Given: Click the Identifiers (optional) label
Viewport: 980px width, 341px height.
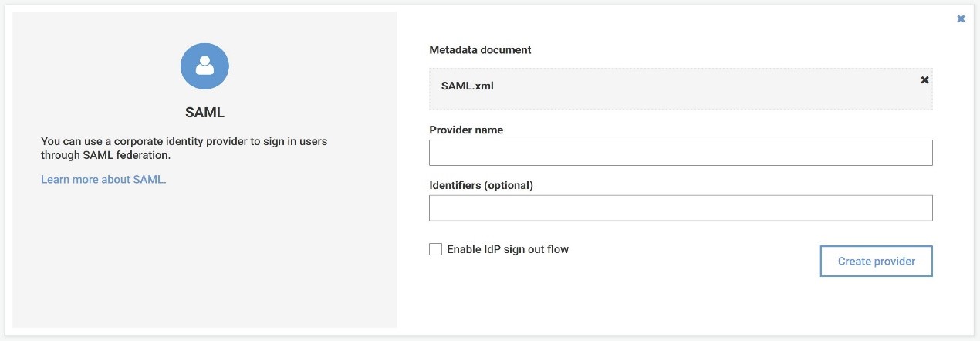Looking at the screenshot, I should pos(481,185).
